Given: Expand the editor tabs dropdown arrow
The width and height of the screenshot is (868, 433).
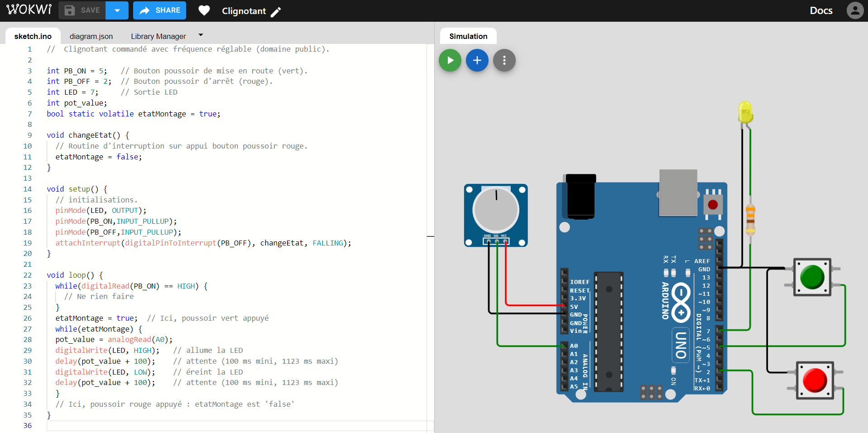Looking at the screenshot, I should point(201,35).
